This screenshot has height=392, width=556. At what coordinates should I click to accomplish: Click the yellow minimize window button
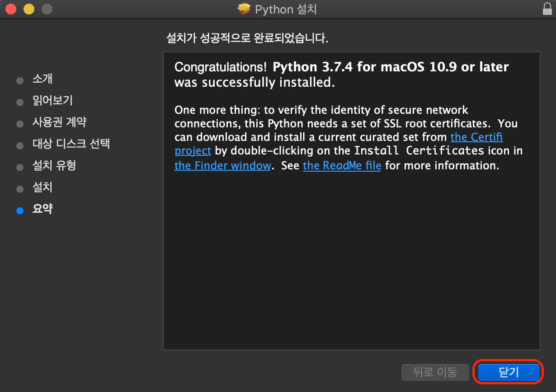(29, 9)
